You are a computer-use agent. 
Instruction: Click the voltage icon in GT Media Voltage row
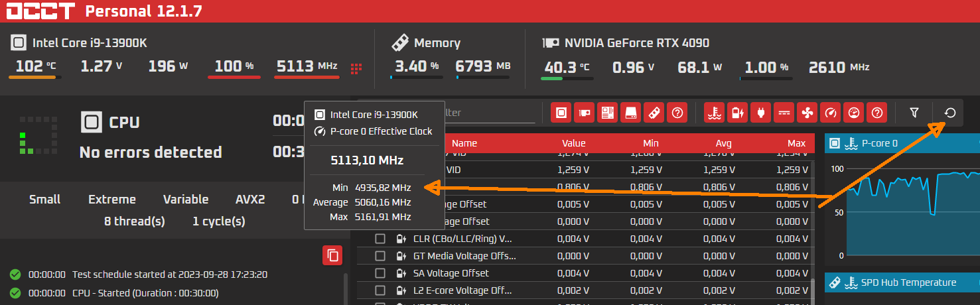pos(401,256)
